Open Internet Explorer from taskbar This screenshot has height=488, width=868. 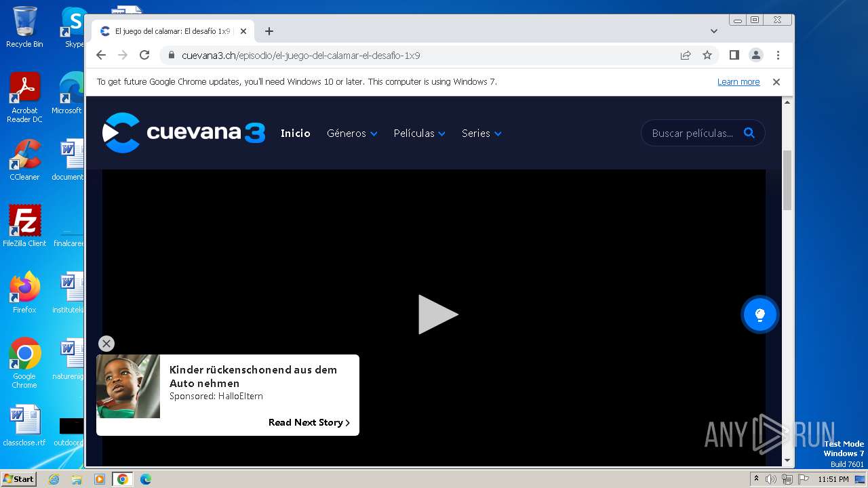[x=54, y=479]
